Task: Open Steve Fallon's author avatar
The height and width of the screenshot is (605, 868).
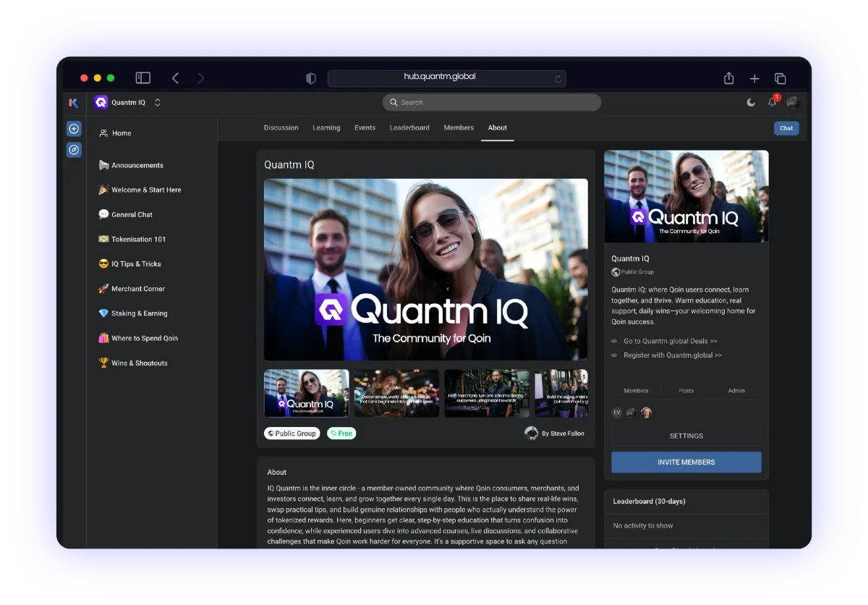Action: click(531, 433)
